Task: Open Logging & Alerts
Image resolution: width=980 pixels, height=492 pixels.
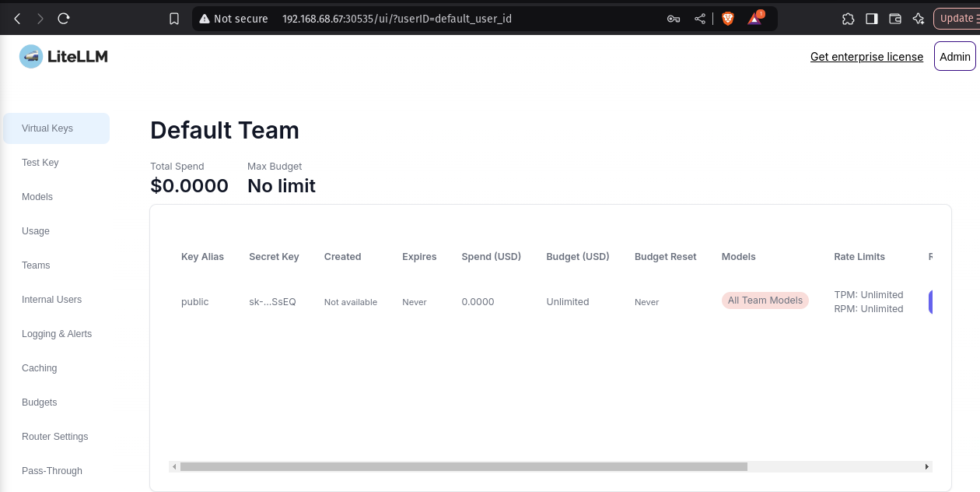Action: coord(56,334)
